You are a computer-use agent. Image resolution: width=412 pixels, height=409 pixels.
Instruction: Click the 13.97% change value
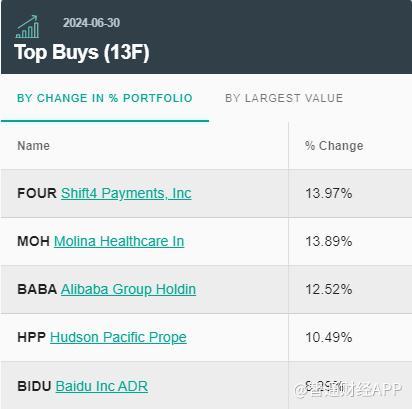pyautogui.click(x=329, y=193)
